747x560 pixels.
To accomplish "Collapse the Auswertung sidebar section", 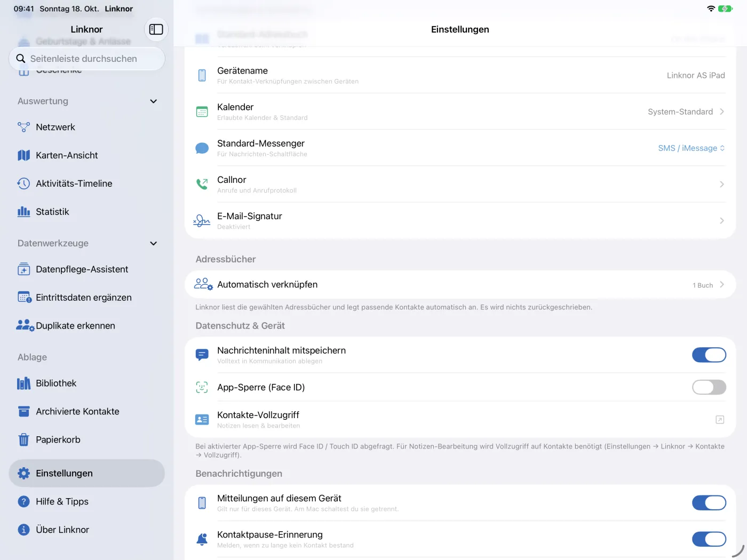I will click(154, 101).
